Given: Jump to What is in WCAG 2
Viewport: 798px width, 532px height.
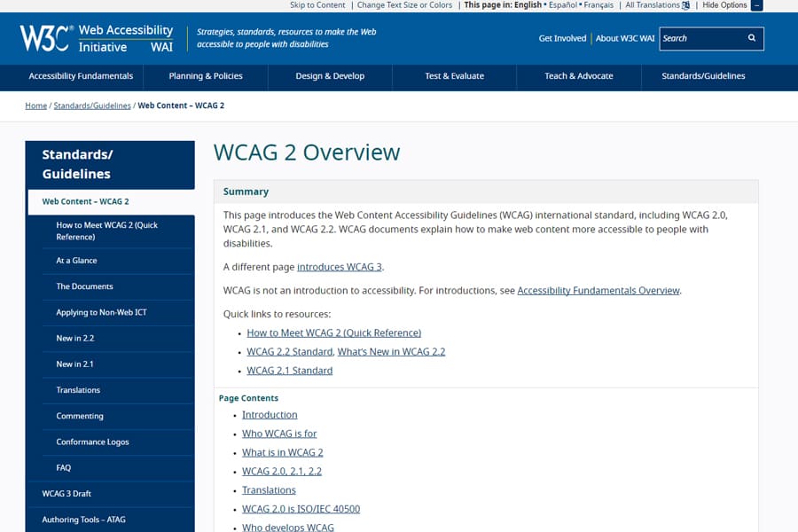Looking at the screenshot, I should click(283, 452).
